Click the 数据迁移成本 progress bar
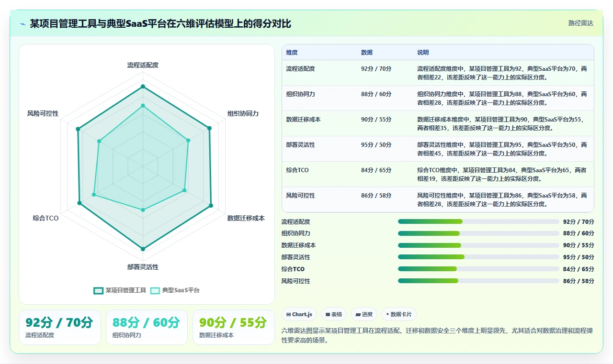 [478, 245]
